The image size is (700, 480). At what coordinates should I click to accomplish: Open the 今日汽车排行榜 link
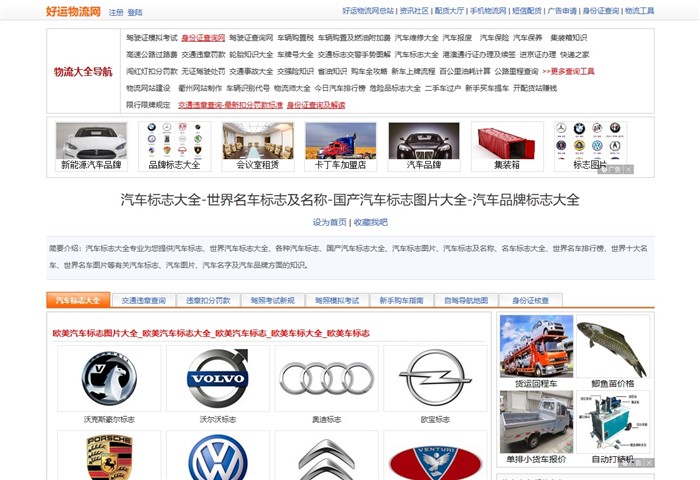[x=340, y=88]
